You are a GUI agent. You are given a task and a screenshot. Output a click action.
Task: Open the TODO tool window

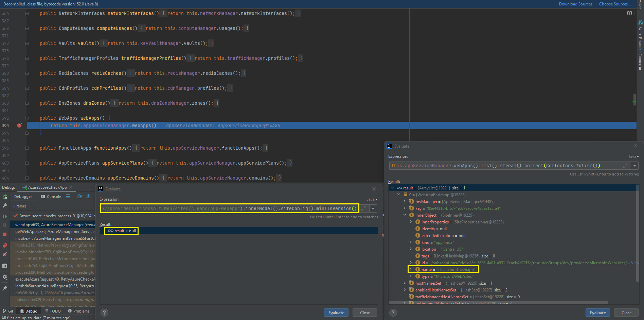tap(53, 311)
